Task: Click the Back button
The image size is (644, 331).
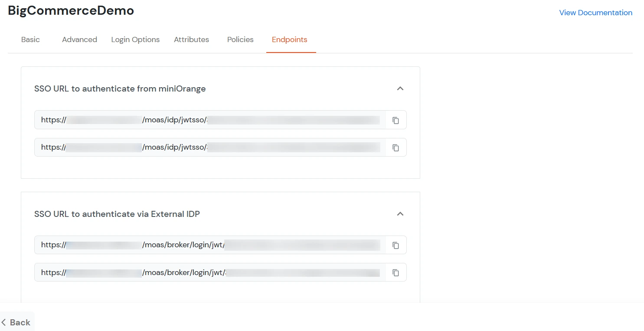Action: coord(16,322)
